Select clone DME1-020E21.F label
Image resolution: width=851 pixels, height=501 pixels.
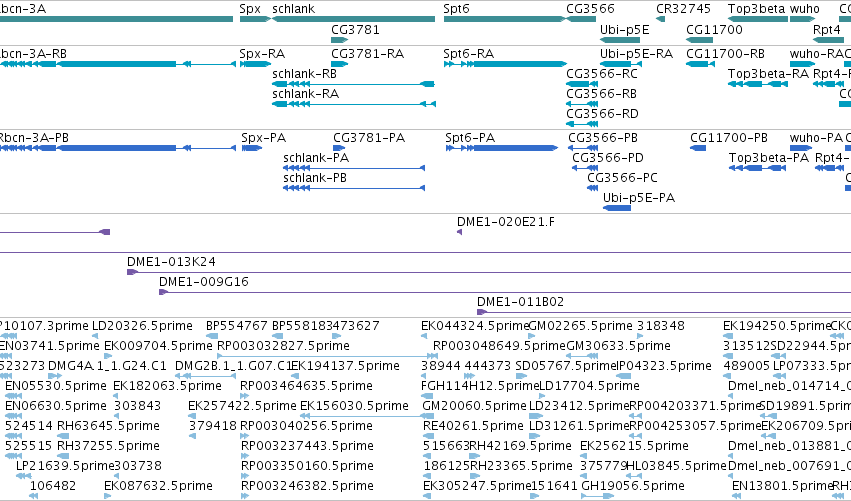[506, 222]
